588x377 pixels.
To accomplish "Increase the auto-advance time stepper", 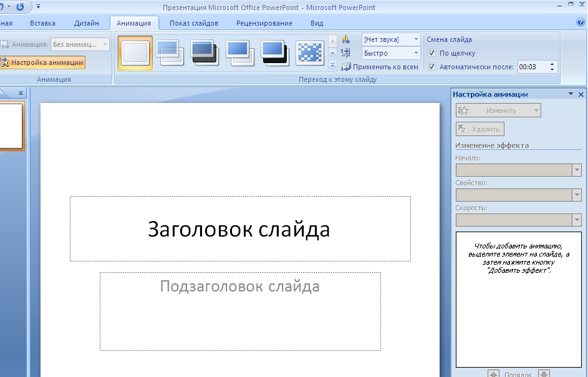I will click(552, 64).
